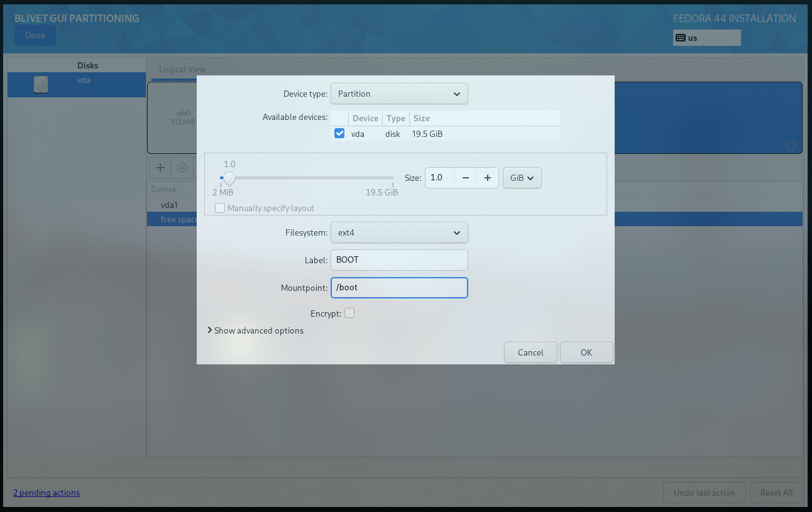This screenshot has width=812, height=512.
Task: Uncheck the vda available device checkbox
Action: [339, 133]
